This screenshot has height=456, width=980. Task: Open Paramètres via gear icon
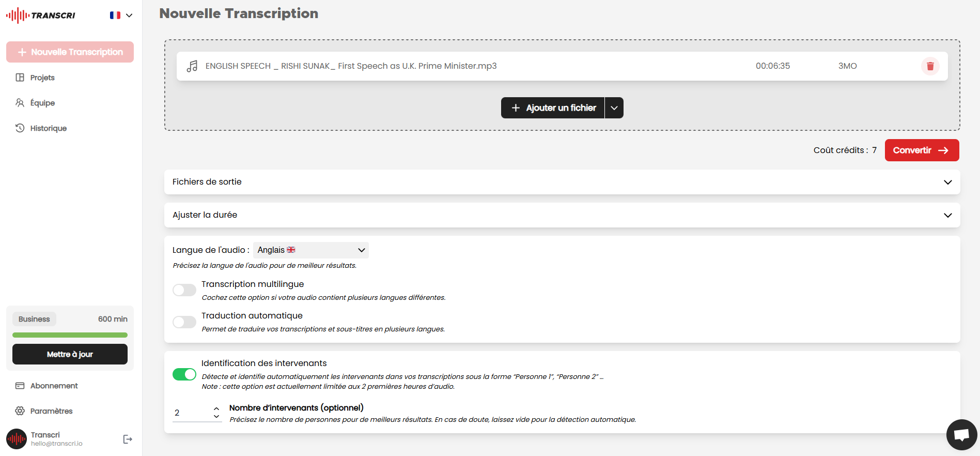[20, 411]
